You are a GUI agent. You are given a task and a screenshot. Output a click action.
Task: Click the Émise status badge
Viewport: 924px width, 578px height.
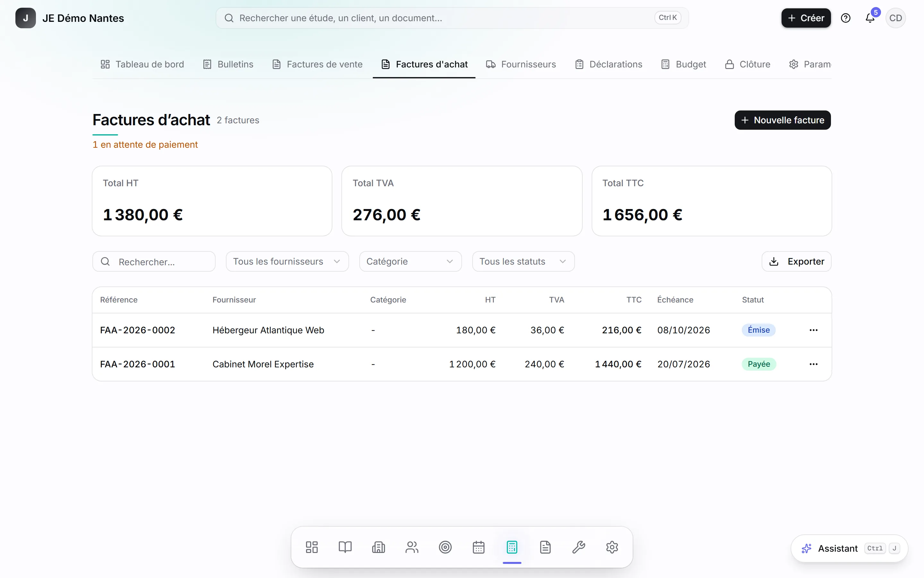point(759,330)
